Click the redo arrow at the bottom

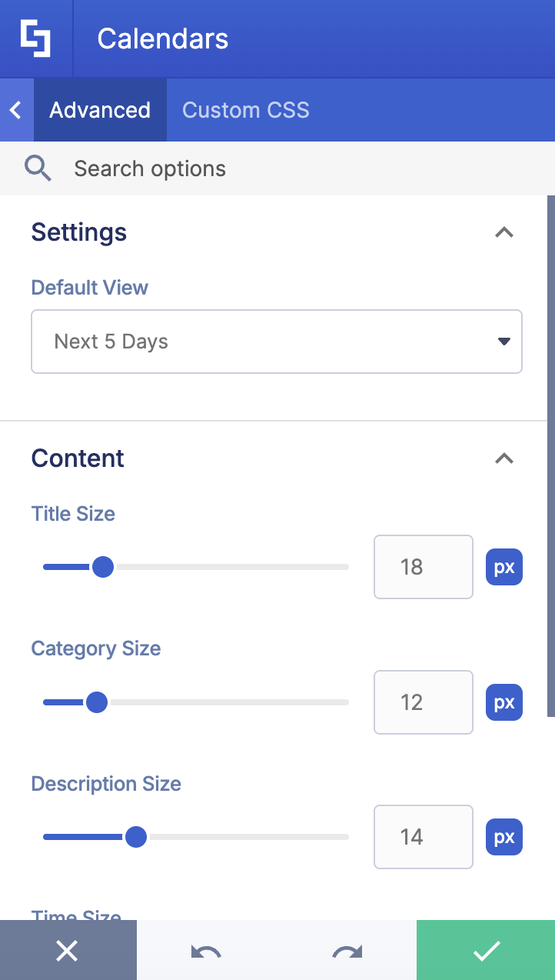click(x=346, y=950)
